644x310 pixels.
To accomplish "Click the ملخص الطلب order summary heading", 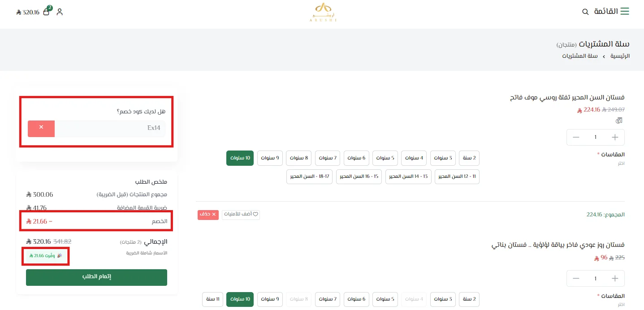I will (x=151, y=182).
